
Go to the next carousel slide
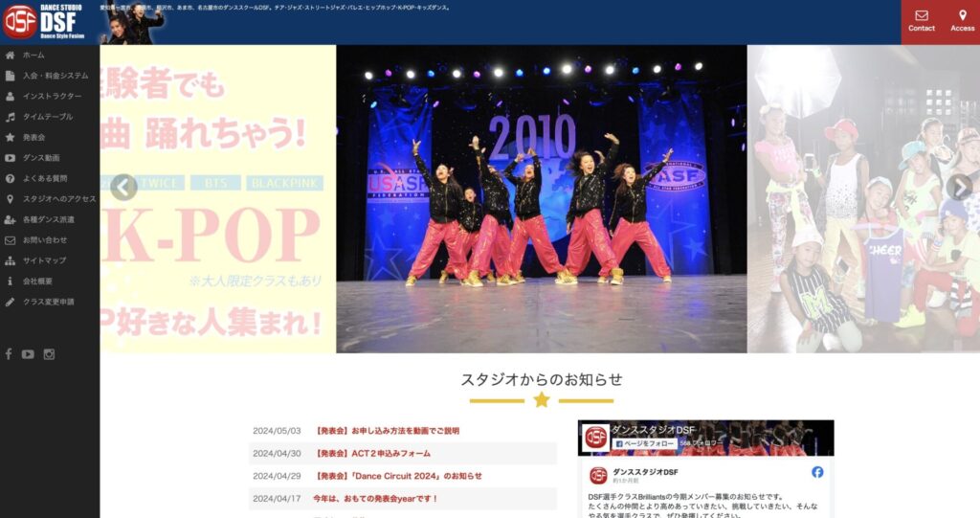pyautogui.click(x=959, y=187)
